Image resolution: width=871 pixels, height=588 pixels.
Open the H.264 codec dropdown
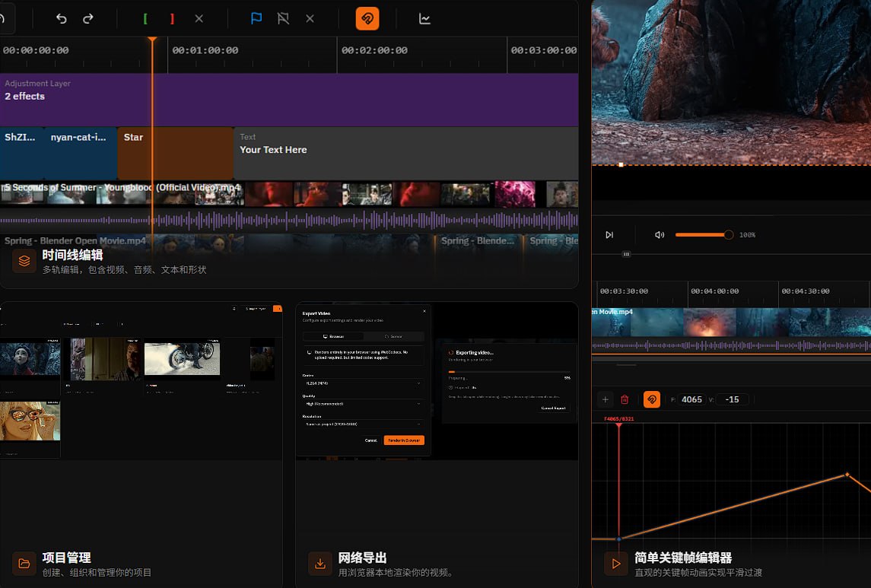click(363, 383)
